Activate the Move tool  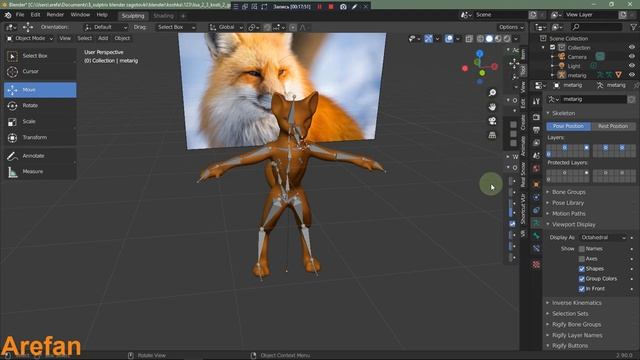40,90
